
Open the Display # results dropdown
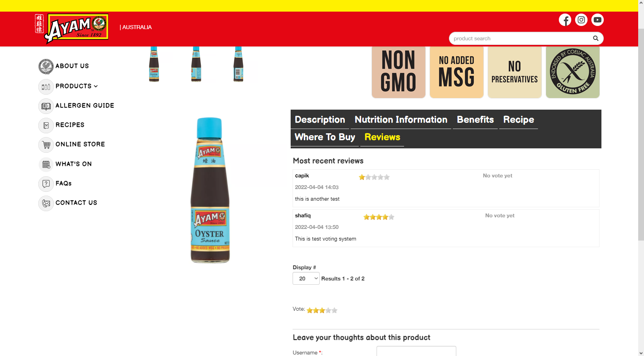pos(306,279)
